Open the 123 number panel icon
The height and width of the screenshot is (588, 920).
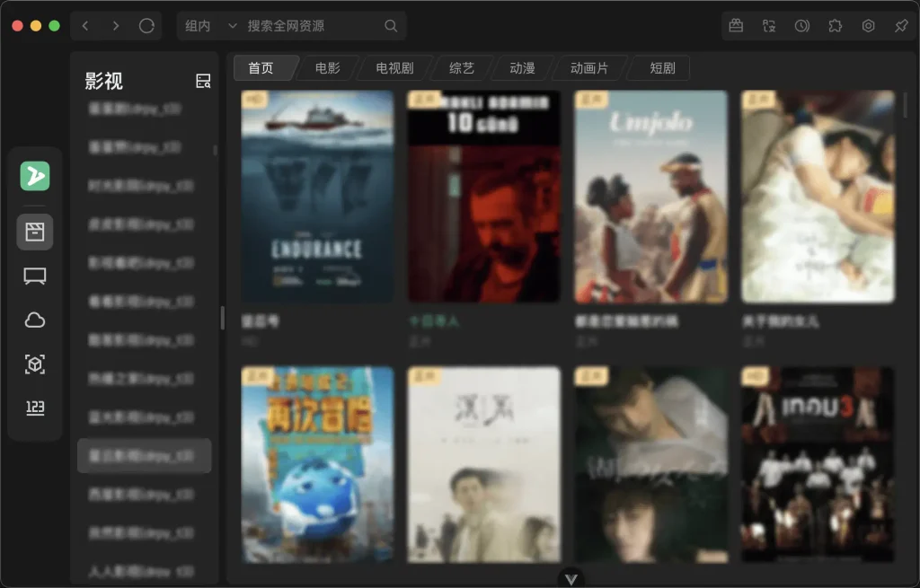(34, 408)
